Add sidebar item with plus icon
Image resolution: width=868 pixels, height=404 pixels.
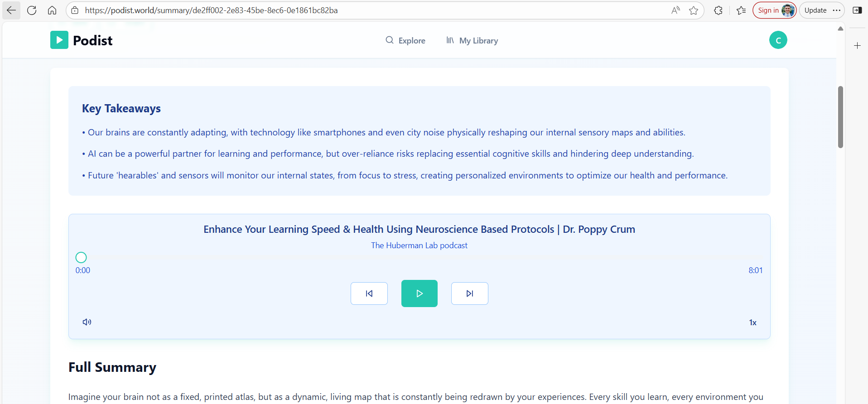click(x=857, y=46)
